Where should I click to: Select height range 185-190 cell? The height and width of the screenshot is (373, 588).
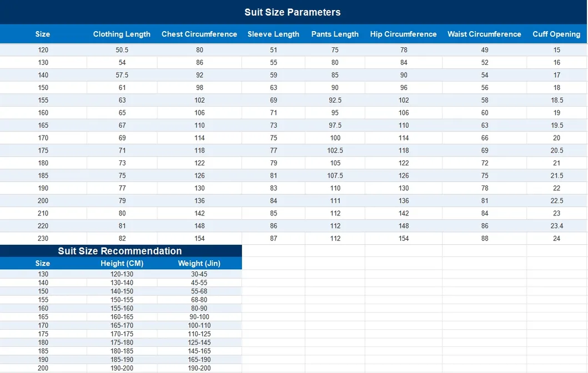pyautogui.click(x=122, y=360)
